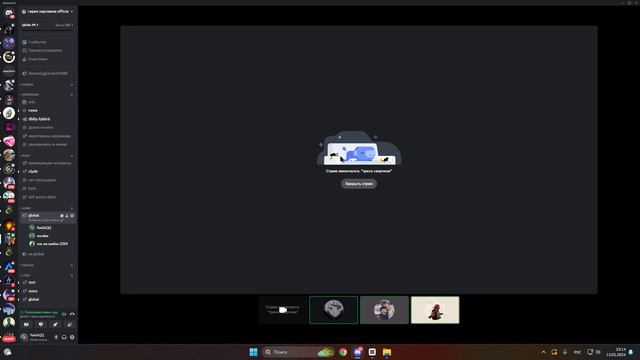Select participant tile with beige background
Screen dimensions: 640x360
click(435, 310)
